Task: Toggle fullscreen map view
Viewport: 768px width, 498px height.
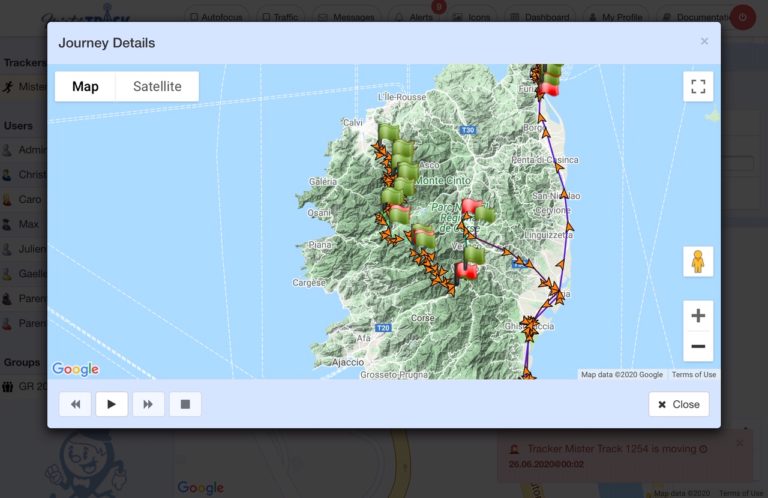Action: [698, 87]
